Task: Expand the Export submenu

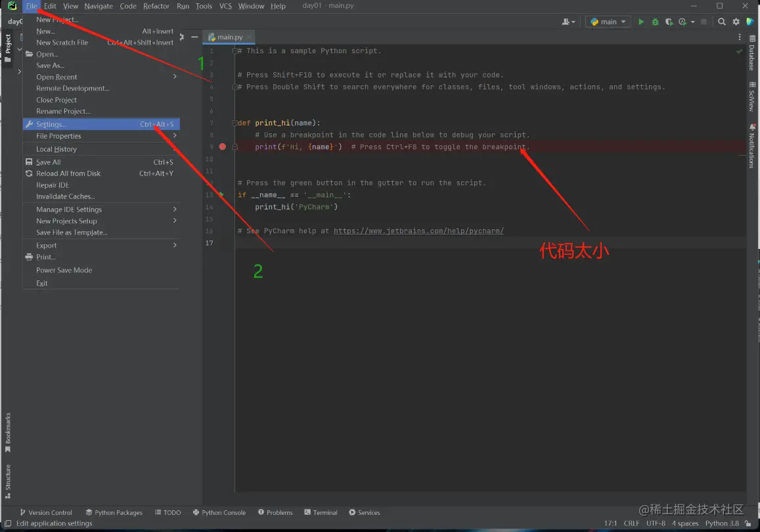Action: click(x=175, y=245)
